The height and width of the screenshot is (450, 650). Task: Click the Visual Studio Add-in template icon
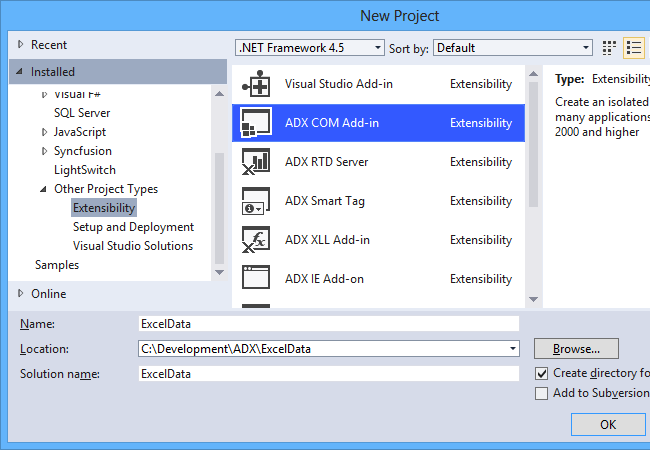(256, 84)
